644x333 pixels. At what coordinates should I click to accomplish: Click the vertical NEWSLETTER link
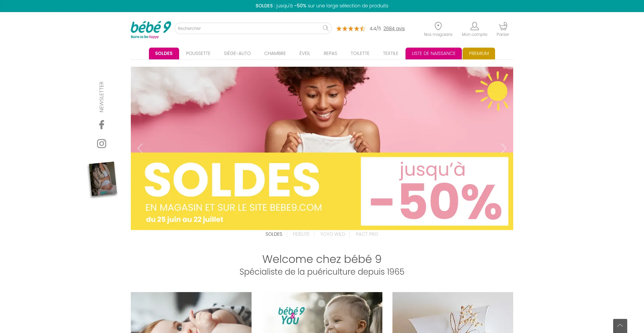click(102, 97)
